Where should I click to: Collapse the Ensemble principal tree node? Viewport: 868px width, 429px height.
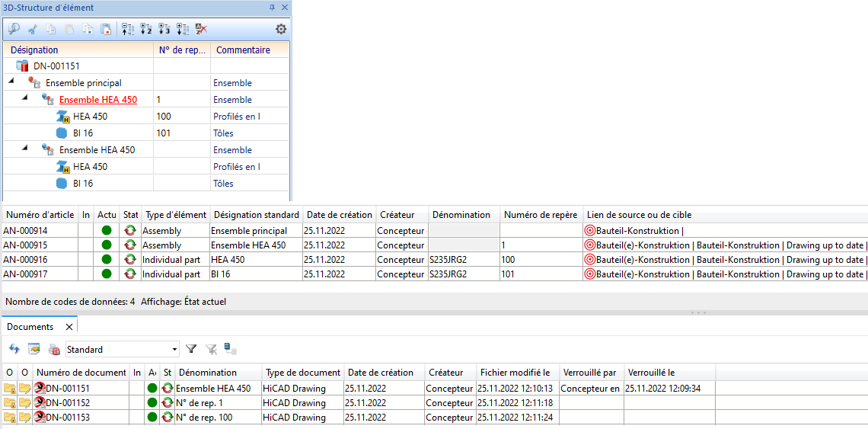[11, 82]
